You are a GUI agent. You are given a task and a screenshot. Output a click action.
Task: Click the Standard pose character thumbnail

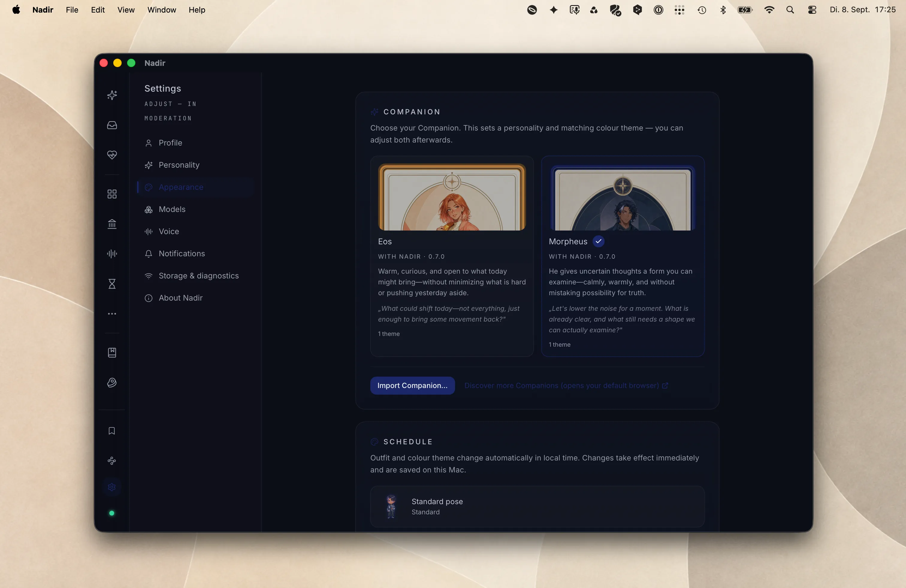coord(391,507)
